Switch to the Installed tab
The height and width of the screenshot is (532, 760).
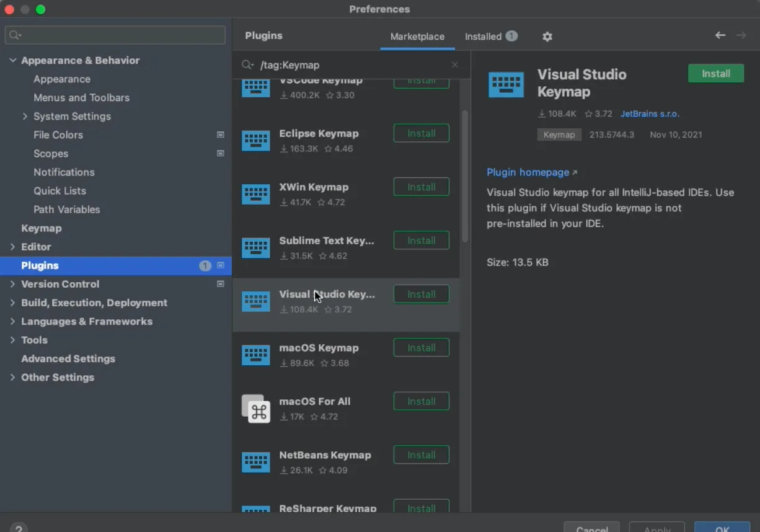coord(491,37)
